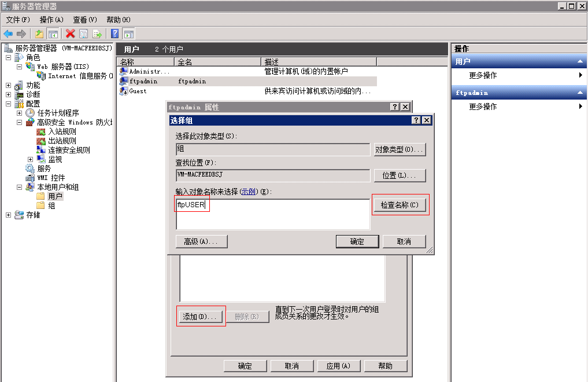
Task: Click 确定 in ftpadmin Properties dialog
Action: [x=245, y=366]
